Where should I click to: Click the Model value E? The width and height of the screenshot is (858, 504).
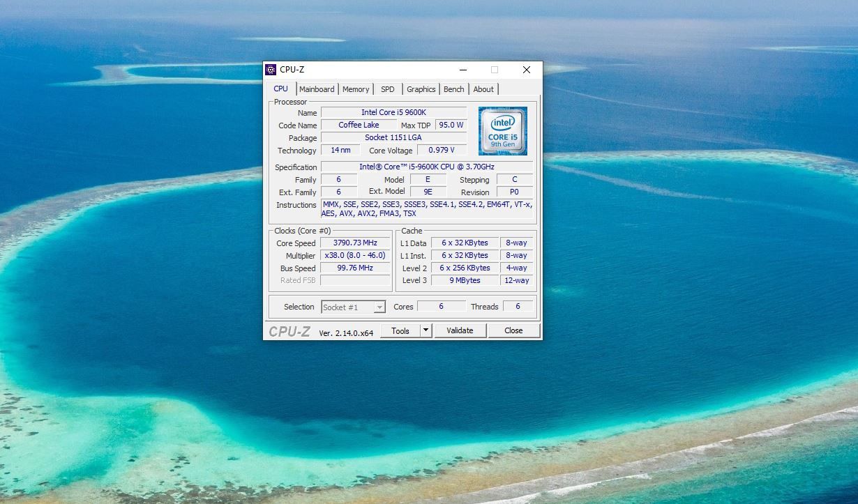coord(428,180)
